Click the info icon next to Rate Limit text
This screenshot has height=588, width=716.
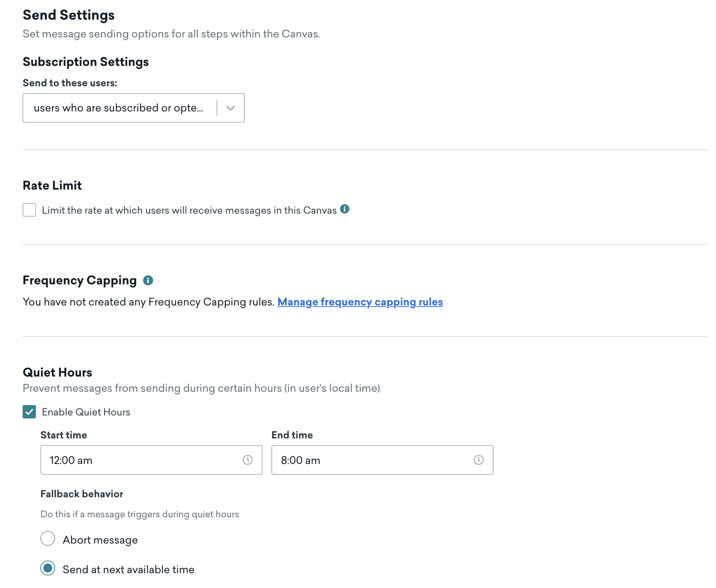345,209
